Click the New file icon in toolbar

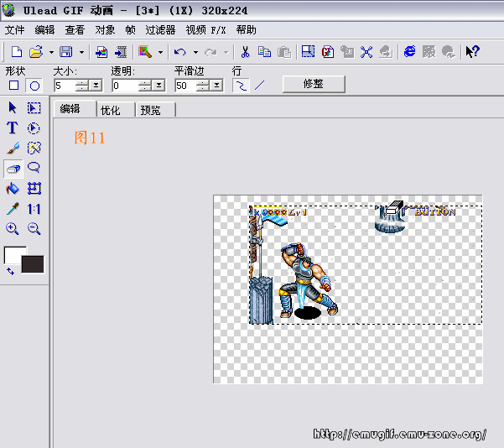point(17,52)
